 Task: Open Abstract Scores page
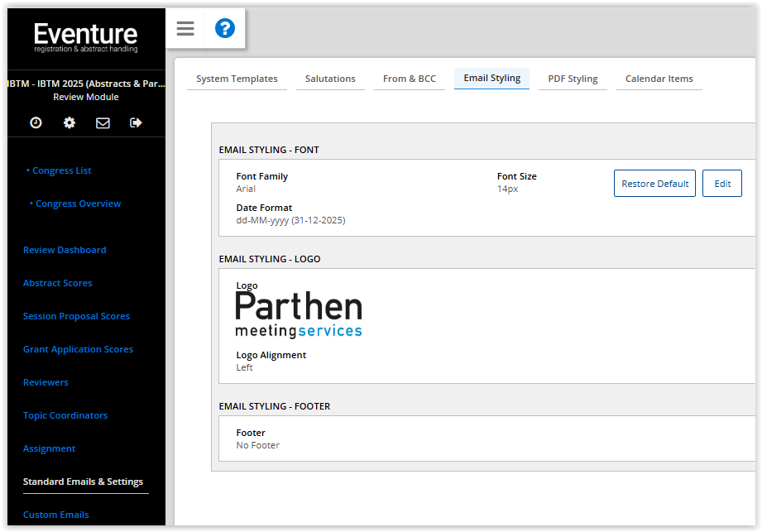pyautogui.click(x=57, y=283)
